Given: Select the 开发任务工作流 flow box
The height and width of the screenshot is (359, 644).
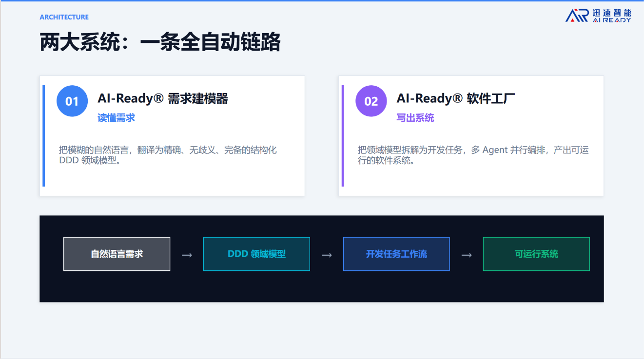Looking at the screenshot, I should coord(396,254).
